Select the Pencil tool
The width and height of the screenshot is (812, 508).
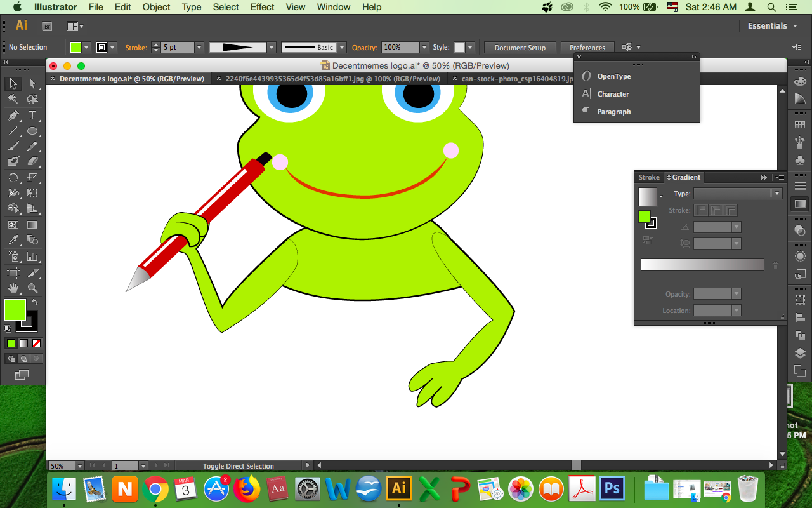[32, 146]
